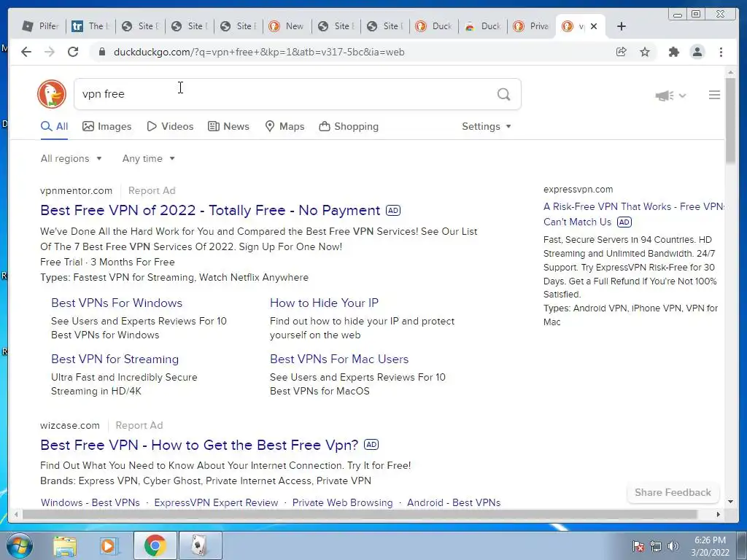Open Best Free VPN - How to Get link

pos(199,445)
